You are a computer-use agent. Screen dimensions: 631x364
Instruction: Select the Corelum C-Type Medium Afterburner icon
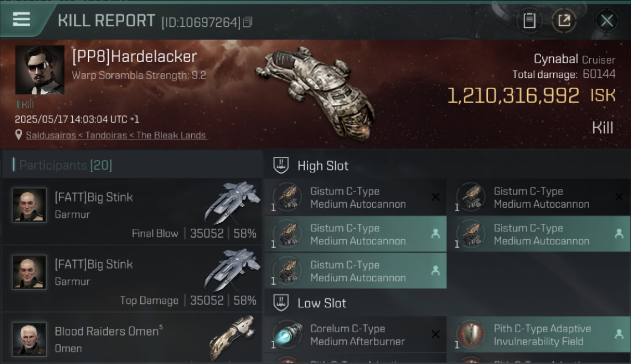287,334
